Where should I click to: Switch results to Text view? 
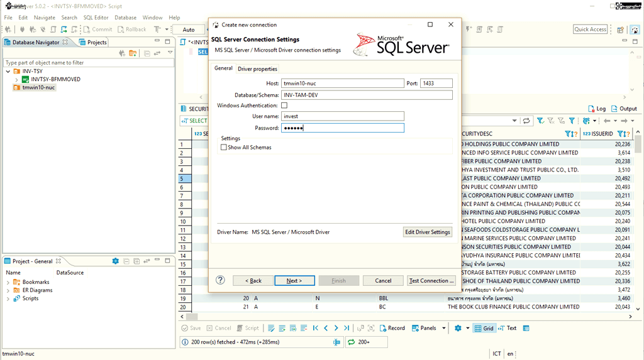click(x=507, y=328)
